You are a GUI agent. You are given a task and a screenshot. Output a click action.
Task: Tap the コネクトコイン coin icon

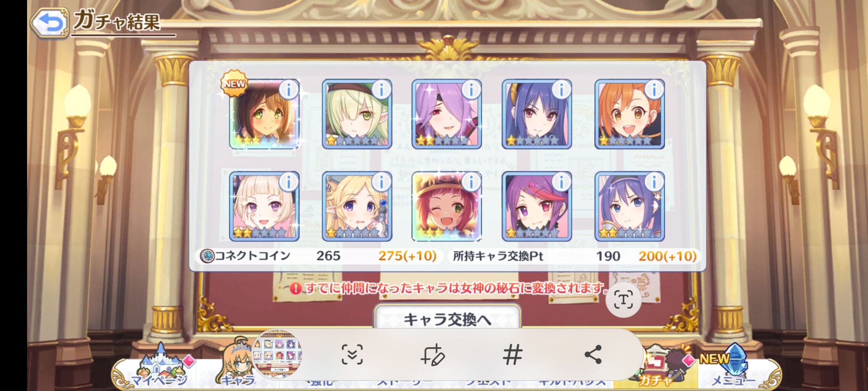(x=207, y=256)
